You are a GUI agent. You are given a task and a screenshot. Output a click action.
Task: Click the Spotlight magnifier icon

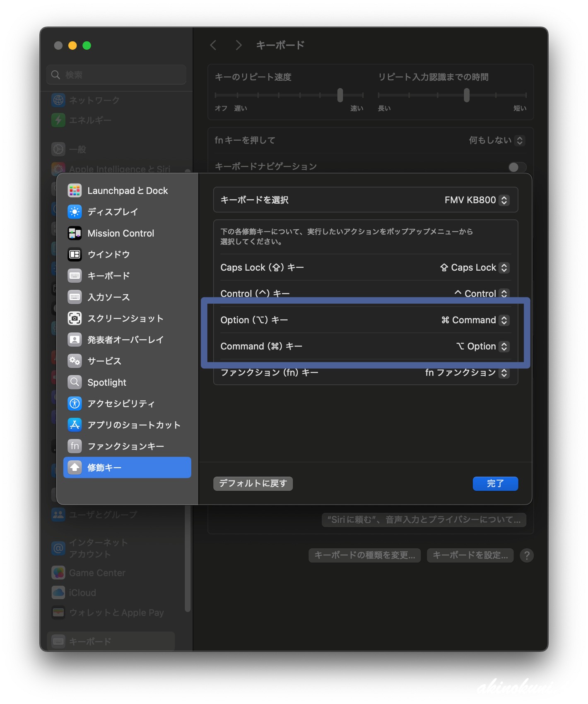pos(75,382)
